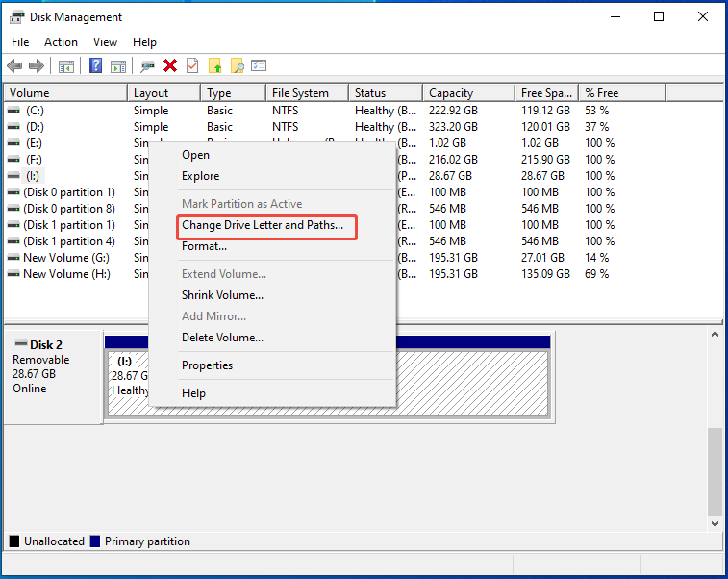Image resolution: width=728 pixels, height=579 pixels.
Task: Click Delete Volume... in context menu
Action: pyautogui.click(x=222, y=338)
